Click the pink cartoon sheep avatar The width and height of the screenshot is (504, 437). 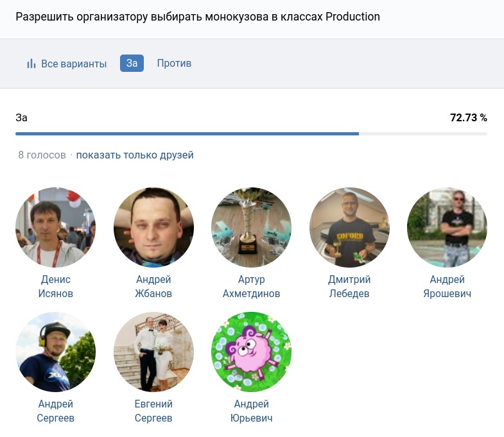(251, 352)
